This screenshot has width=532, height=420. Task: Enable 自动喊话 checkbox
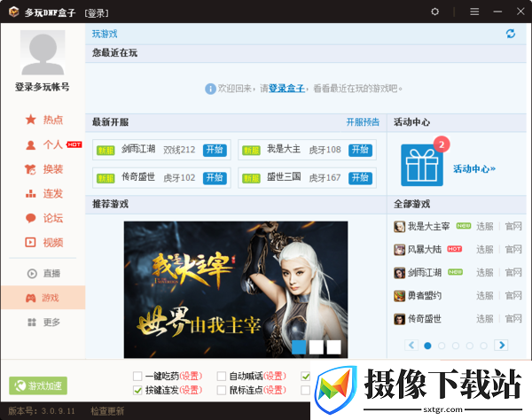222,376
